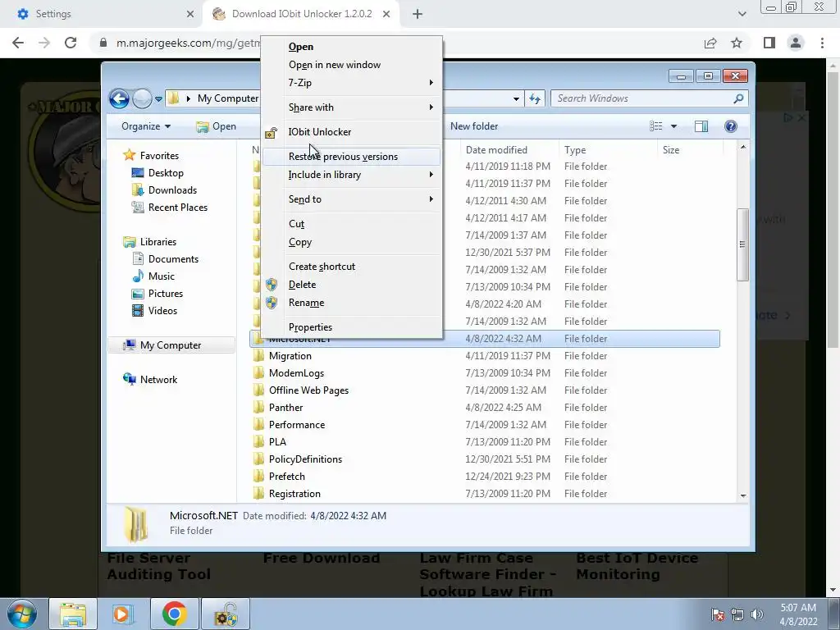The image size is (840, 630).
Task: Choose Copy in the context menu
Action: coord(351,242)
